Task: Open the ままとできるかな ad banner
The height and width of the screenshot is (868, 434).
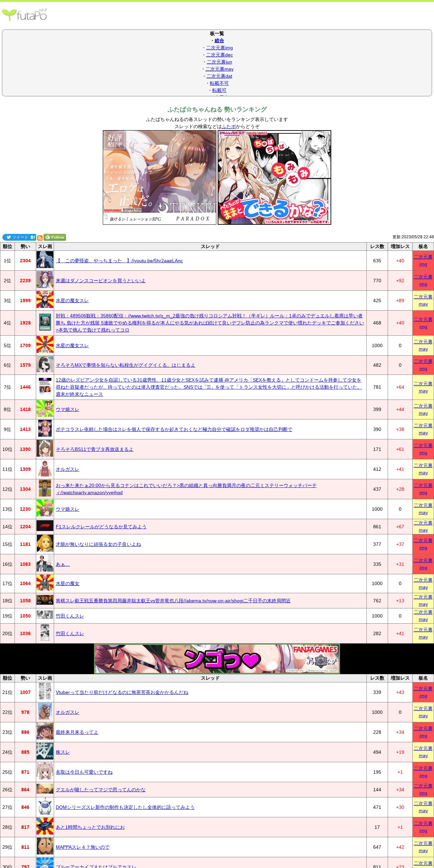Action: 274,177
